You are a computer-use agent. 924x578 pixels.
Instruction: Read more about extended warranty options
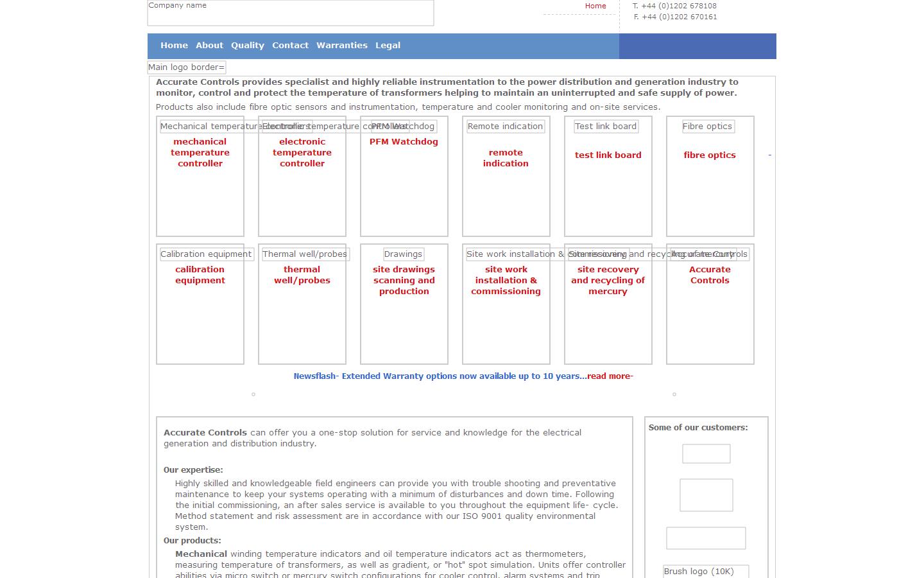608,376
